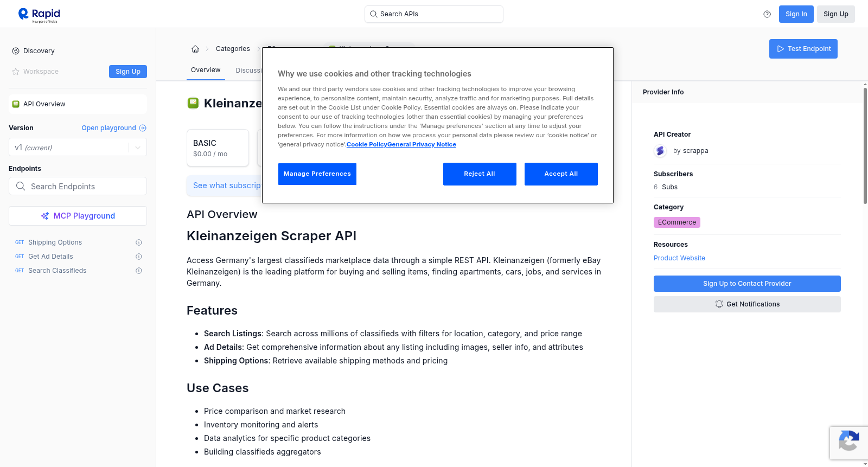Click Sign Up to Contact Provider
The width and height of the screenshot is (868, 467).
pos(747,284)
